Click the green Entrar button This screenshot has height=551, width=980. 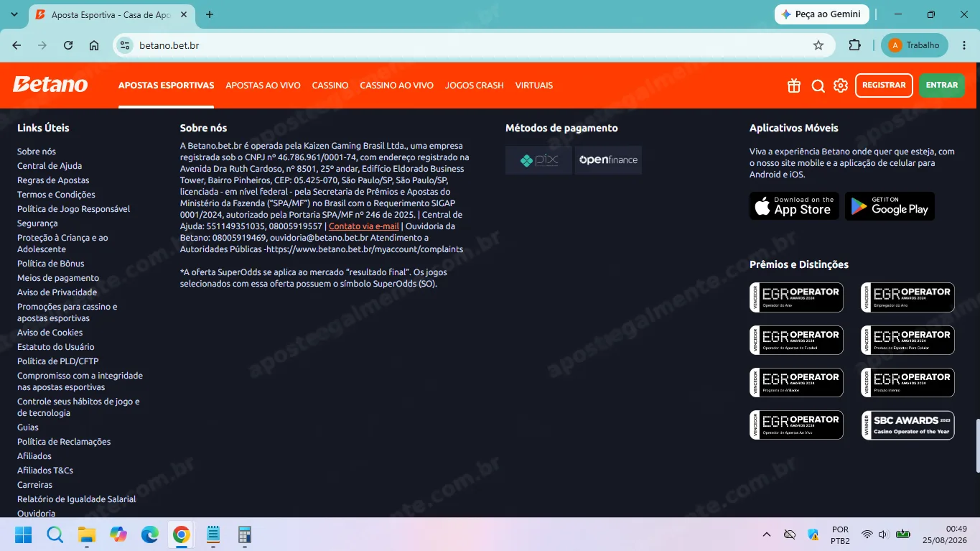pyautogui.click(x=942, y=85)
